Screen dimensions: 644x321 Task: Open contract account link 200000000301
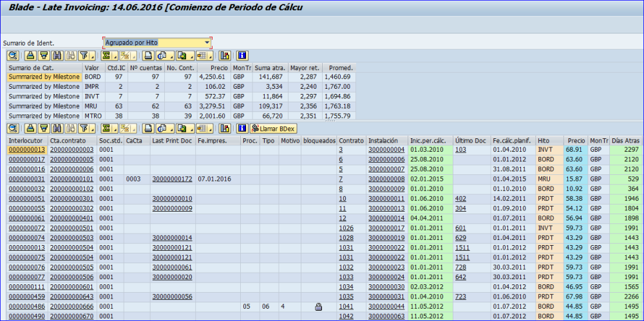tap(72, 199)
